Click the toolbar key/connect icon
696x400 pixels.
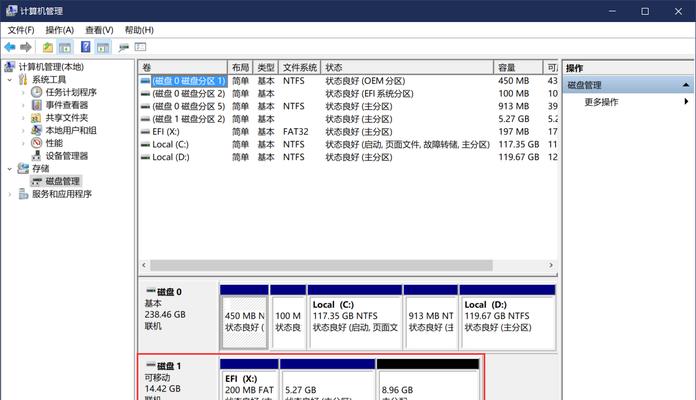(x=123, y=47)
